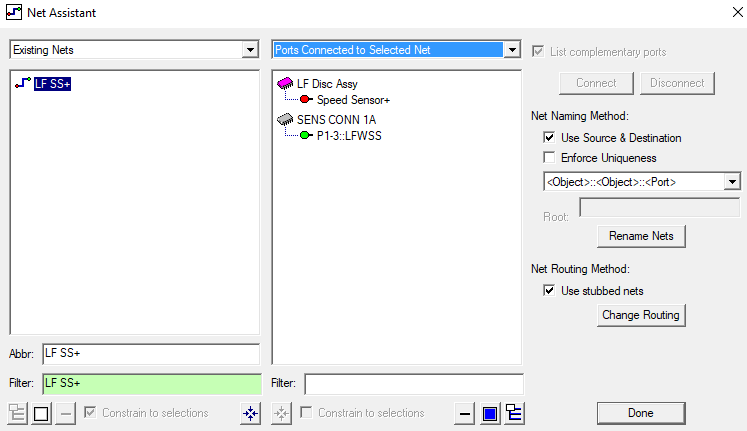This screenshot has height=431, width=747.
Task: Enable Enforce Uniqueness checkbox
Action: [549, 158]
